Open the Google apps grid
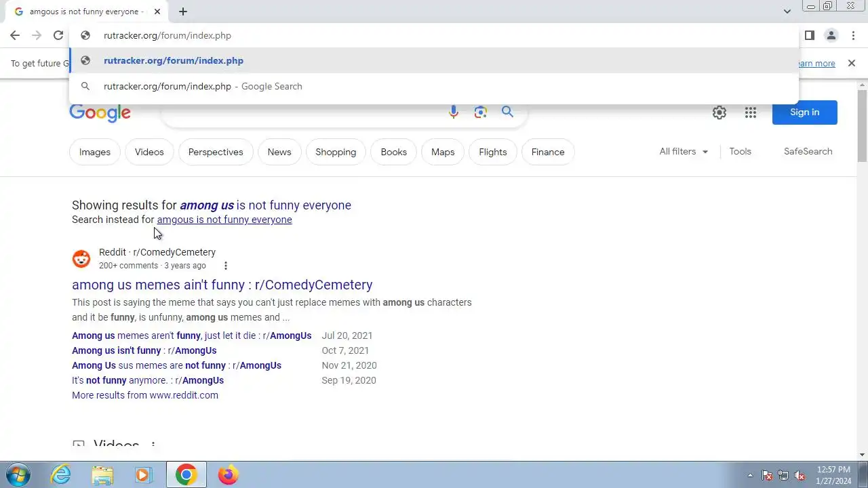This screenshot has height=488, width=868. point(750,113)
